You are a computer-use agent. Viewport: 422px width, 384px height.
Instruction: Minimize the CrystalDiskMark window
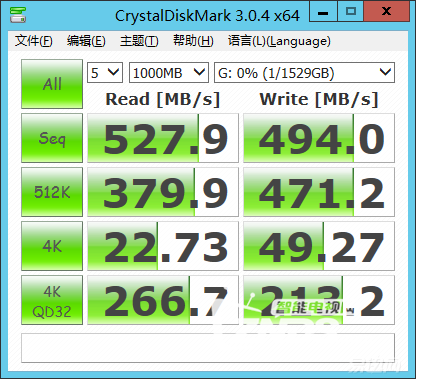tap(323, 12)
